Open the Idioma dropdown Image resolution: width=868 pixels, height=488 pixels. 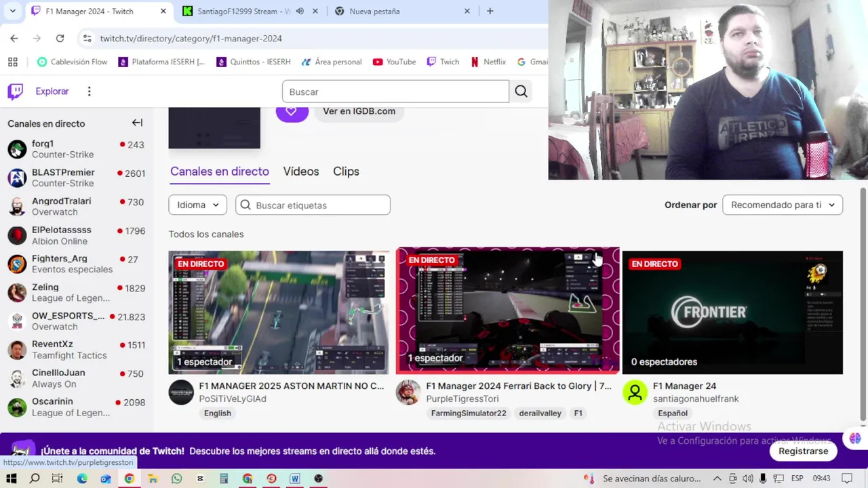[x=197, y=205]
